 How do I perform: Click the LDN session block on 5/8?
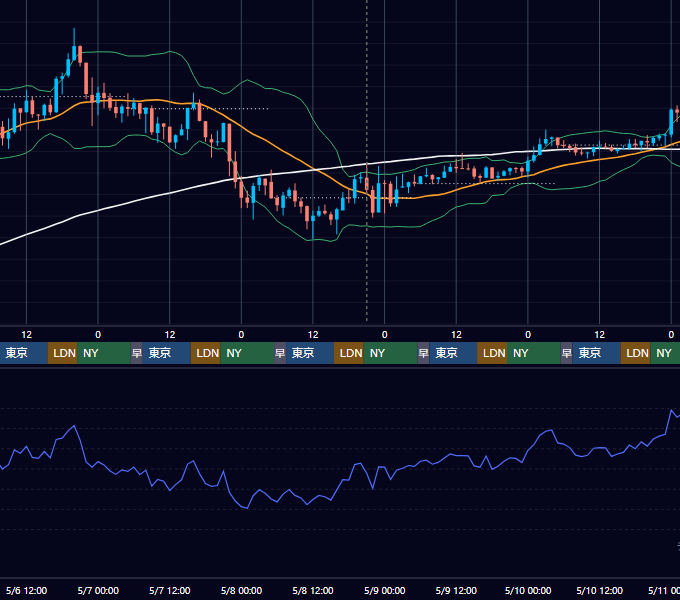[x=349, y=353]
